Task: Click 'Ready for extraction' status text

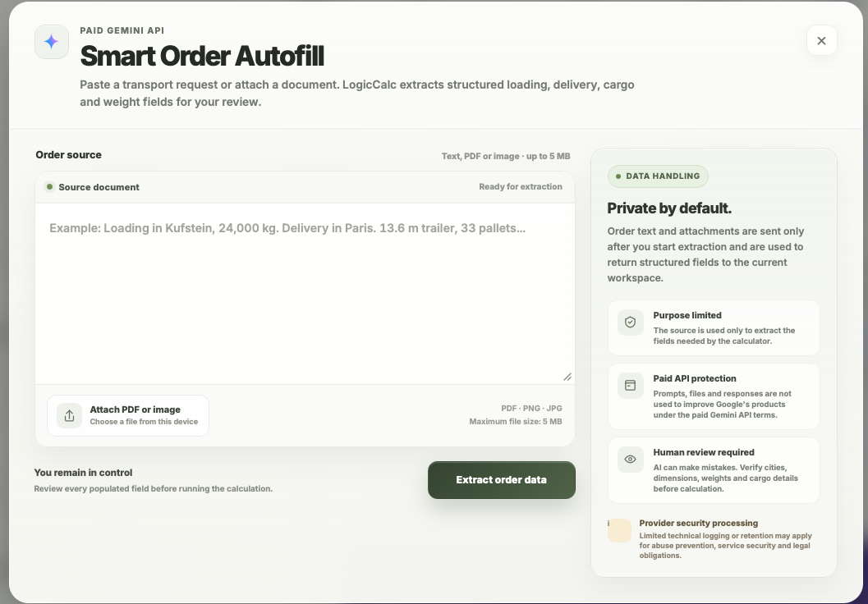Action: point(521,187)
